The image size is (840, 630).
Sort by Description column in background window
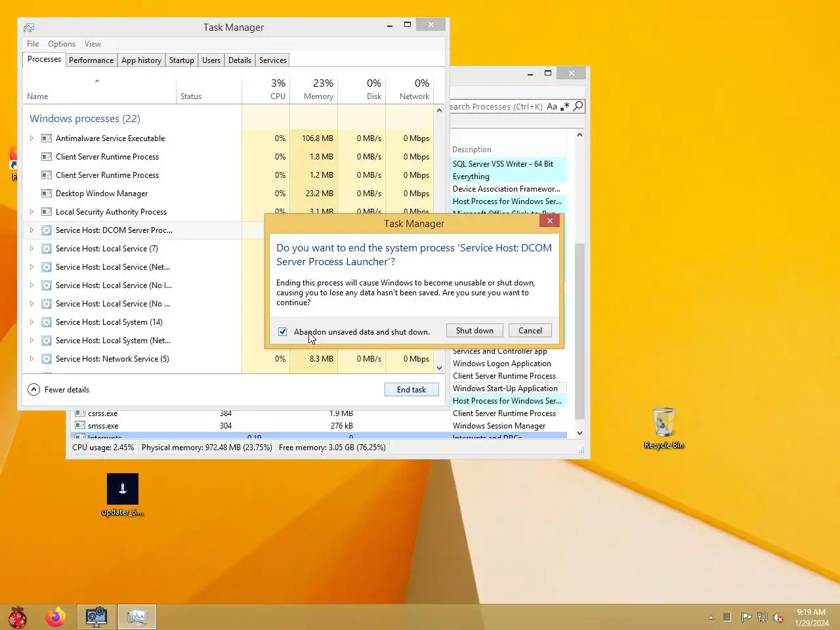(508, 150)
